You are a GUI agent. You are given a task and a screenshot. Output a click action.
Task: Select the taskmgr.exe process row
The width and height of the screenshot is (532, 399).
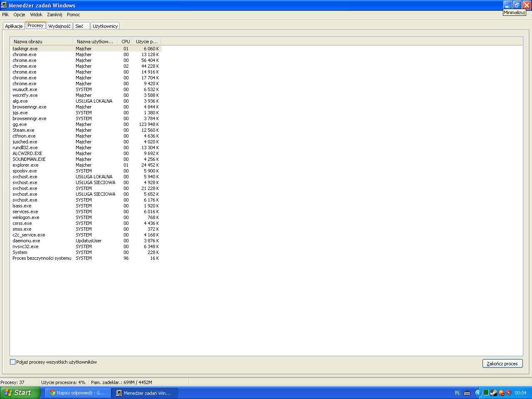click(86, 49)
